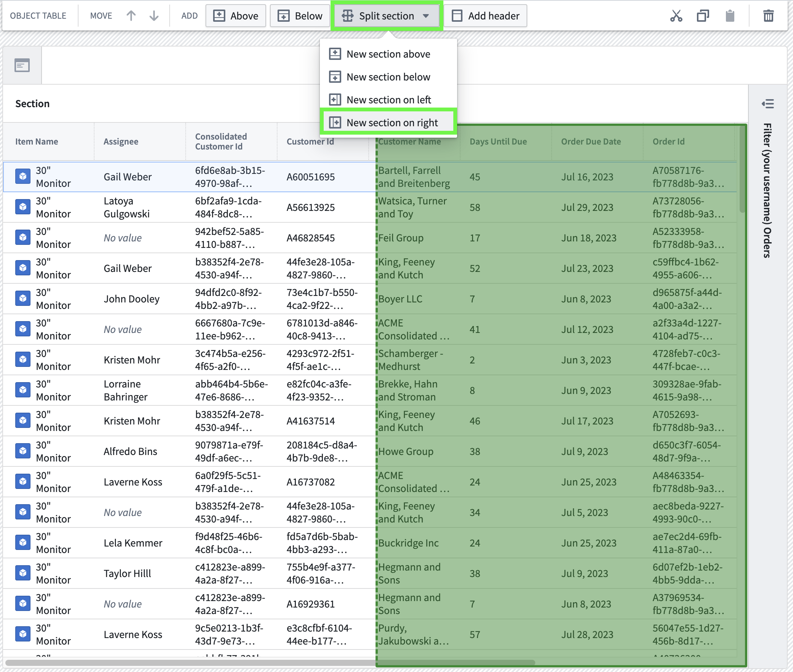Open the Split section dropdown arrow

(x=426, y=16)
